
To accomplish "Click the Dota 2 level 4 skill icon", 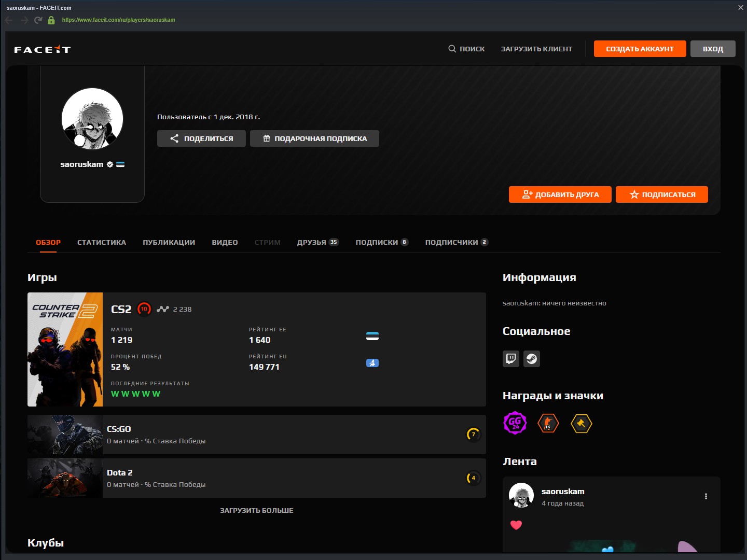I will (474, 478).
